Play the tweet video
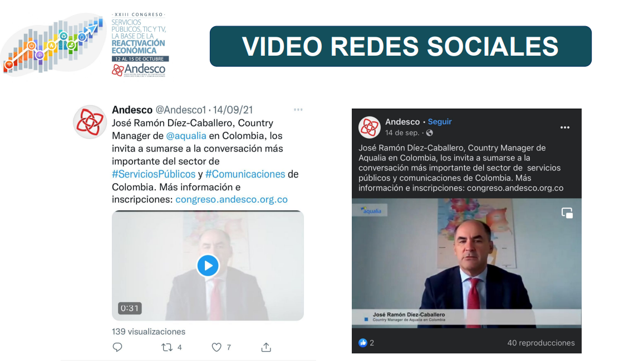 click(208, 265)
